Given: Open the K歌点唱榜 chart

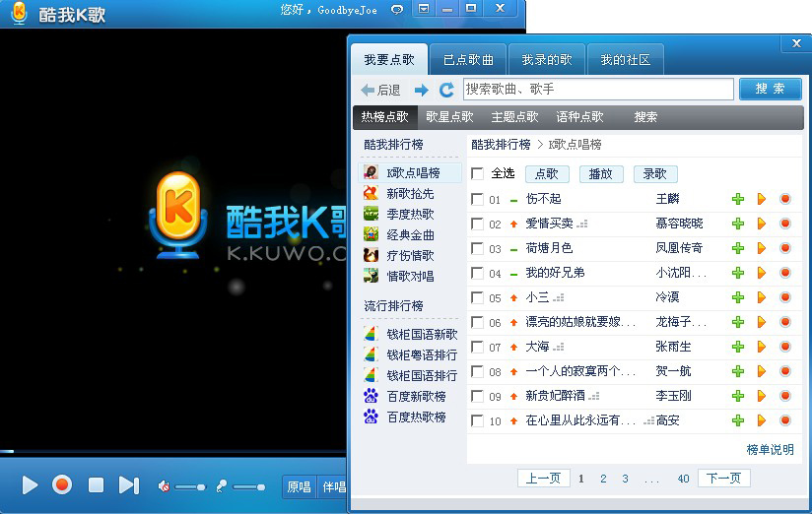Looking at the screenshot, I should (410, 172).
